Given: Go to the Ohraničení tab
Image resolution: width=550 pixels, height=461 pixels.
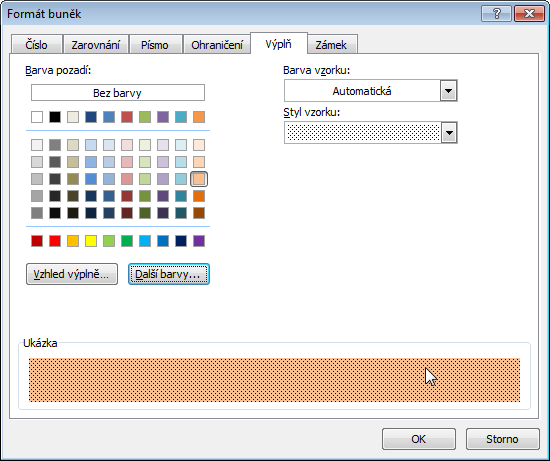Looking at the screenshot, I should [217, 45].
